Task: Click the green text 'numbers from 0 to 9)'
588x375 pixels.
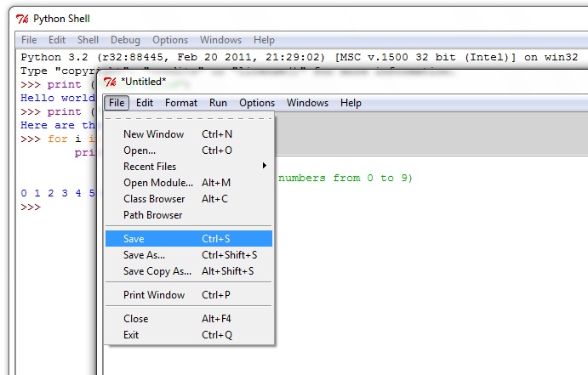Action: 345,178
